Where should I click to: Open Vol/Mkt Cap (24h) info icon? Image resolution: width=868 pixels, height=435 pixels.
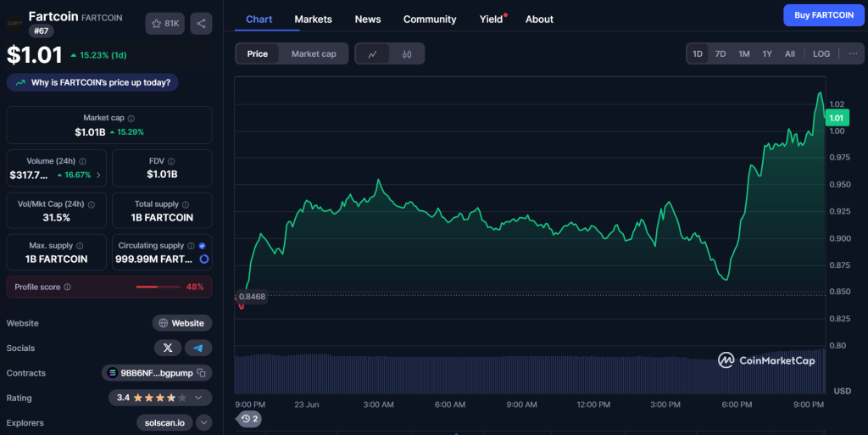[92, 204]
